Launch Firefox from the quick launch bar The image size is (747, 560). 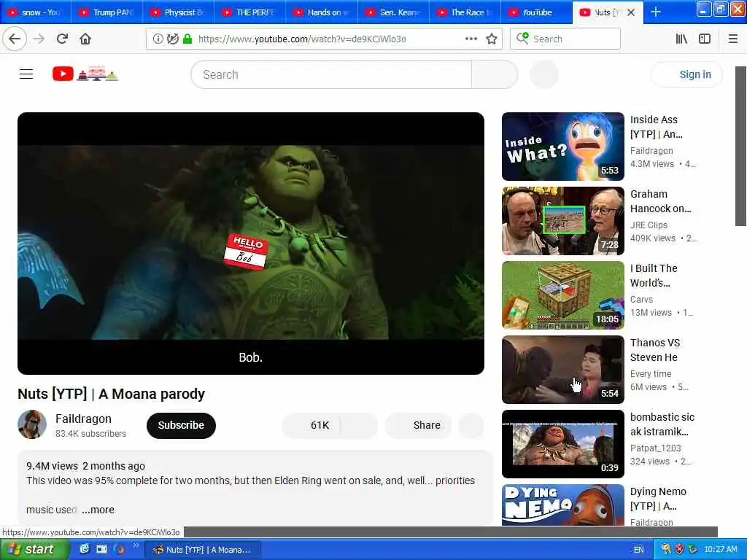[119, 549]
